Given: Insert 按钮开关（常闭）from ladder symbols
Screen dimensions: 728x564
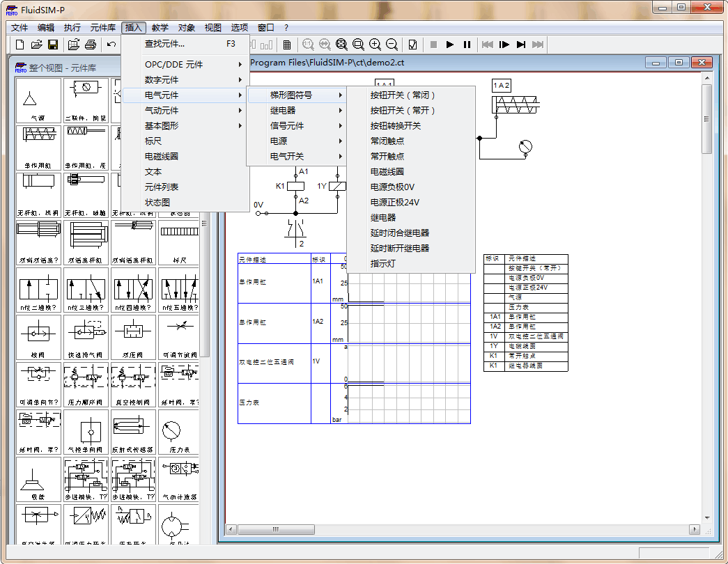Looking at the screenshot, I should click(411, 95).
